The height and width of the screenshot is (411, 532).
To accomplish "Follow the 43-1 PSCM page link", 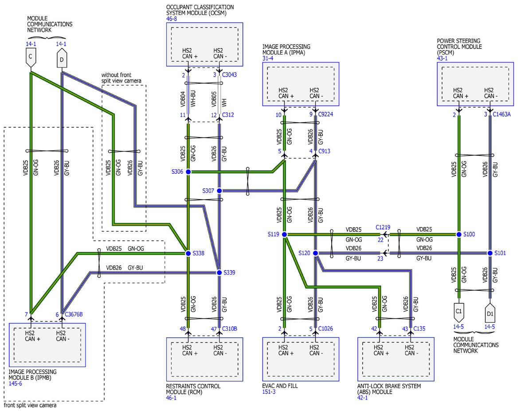I will (442, 59).
